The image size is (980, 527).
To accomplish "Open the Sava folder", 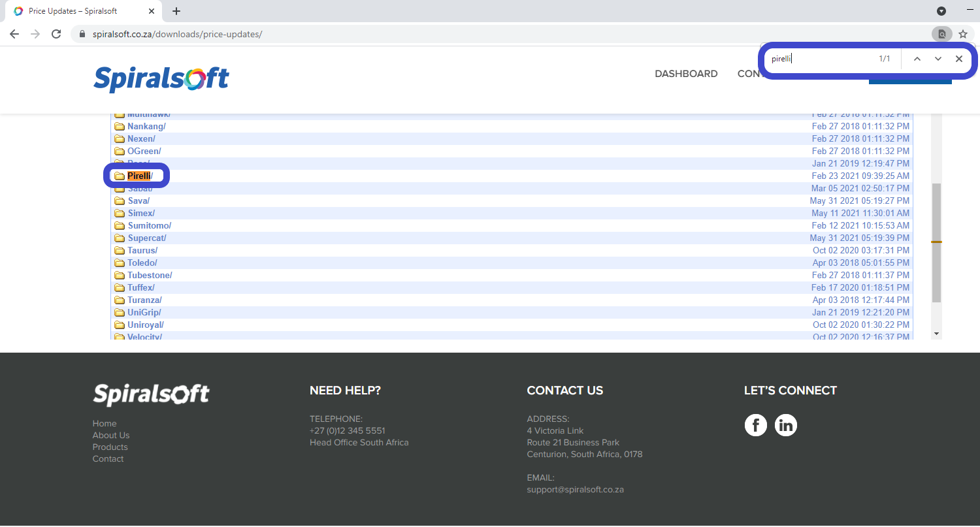I will tap(139, 200).
